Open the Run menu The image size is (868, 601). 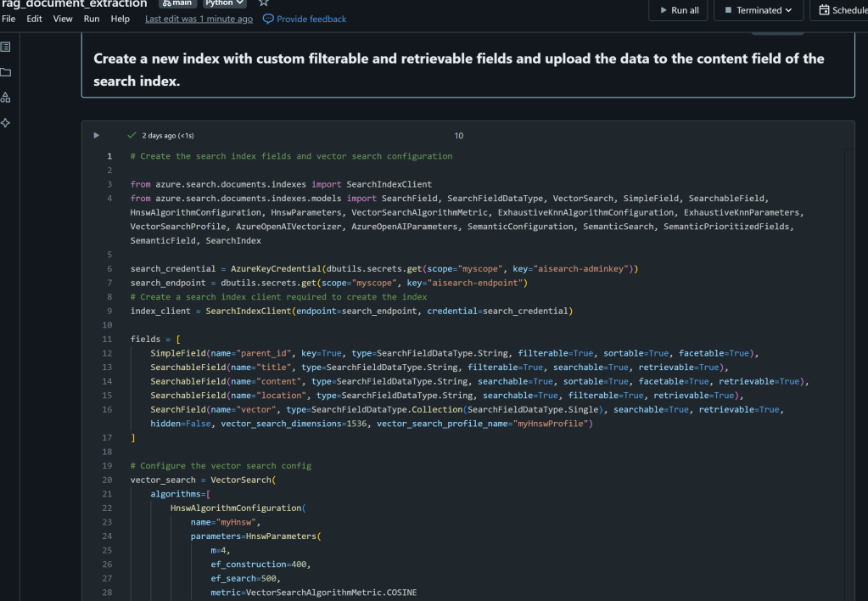92,19
